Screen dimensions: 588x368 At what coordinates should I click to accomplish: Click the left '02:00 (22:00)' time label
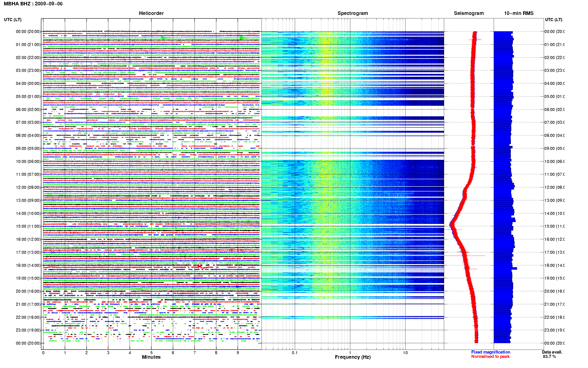coord(28,58)
